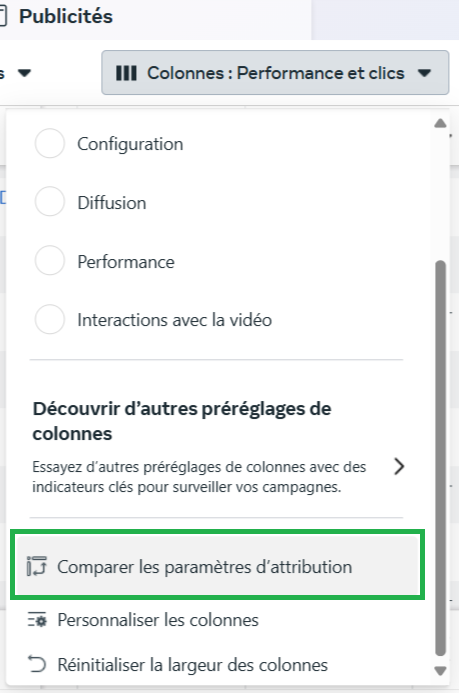Viewport: 459px width, 693px height.
Task: Click the compare attribution settings icon
Action: point(37,566)
